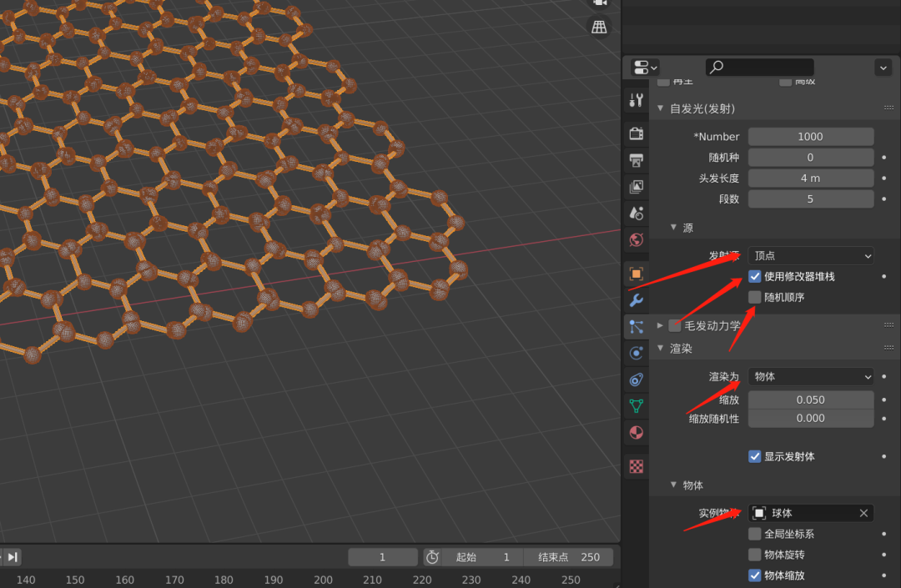Toggle 使用修改器堆栈 checkbox
The height and width of the screenshot is (588, 901).
(754, 276)
